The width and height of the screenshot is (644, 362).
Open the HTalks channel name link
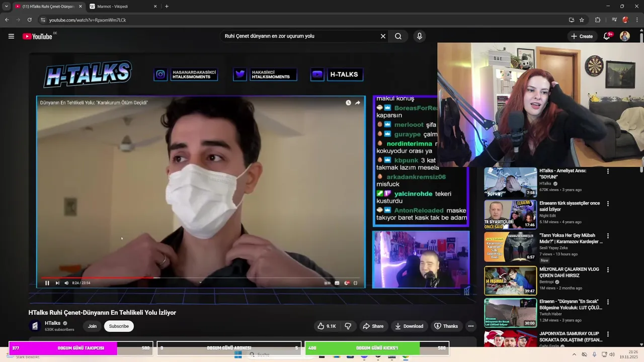52,323
